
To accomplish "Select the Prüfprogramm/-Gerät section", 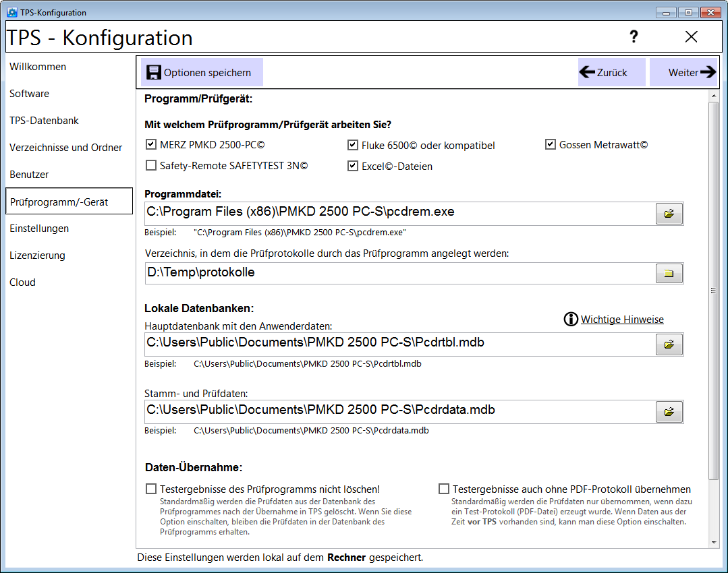I will pyautogui.click(x=69, y=201).
